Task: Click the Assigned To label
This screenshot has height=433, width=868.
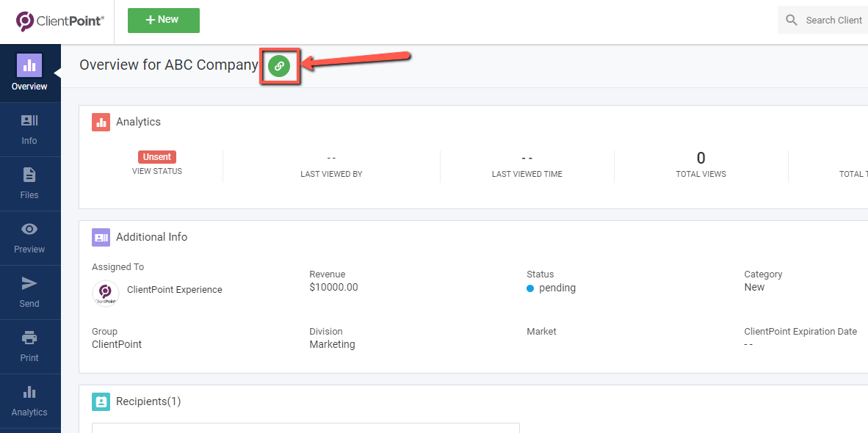Action: coord(118,267)
